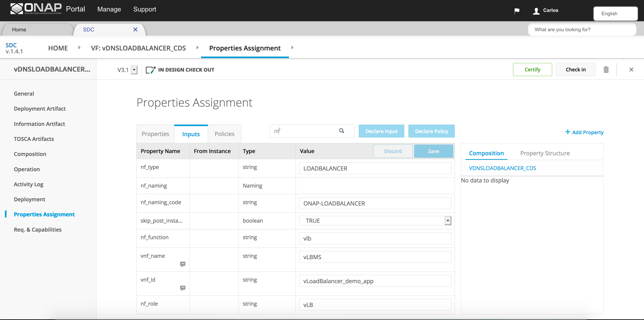Screen dimensions: 644x320
Task: Select Properties Assignment in sidebar
Action: point(44,214)
